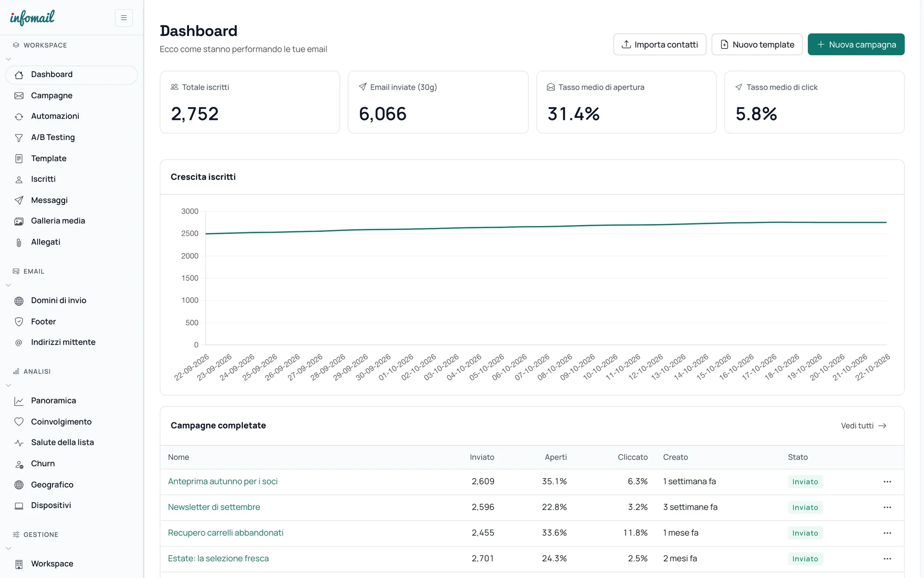Image resolution: width=924 pixels, height=578 pixels.
Task: Click the Allegati paperclip icon
Action: [x=19, y=243]
